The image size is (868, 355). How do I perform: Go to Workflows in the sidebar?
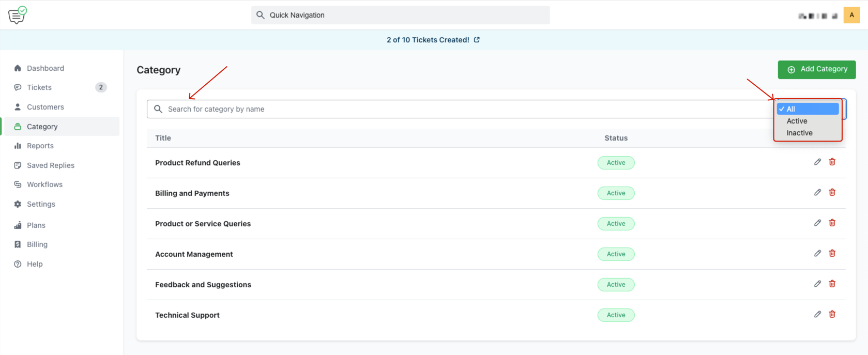click(x=44, y=184)
